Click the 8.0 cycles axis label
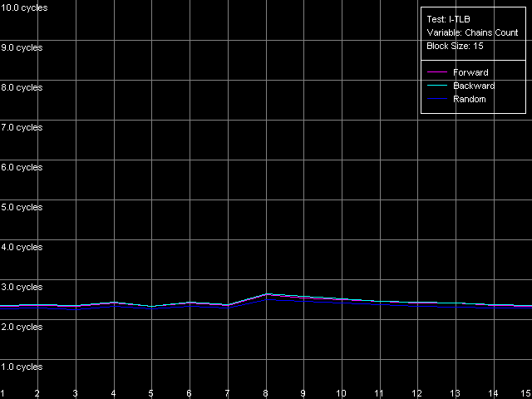532x399 pixels. (x=22, y=87)
